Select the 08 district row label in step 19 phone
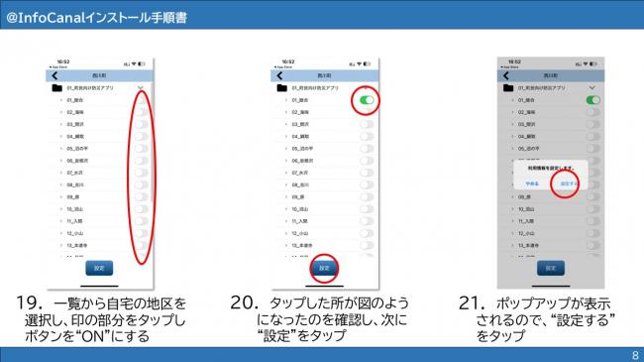Viewport: 644px width, 362px height. 75,185
